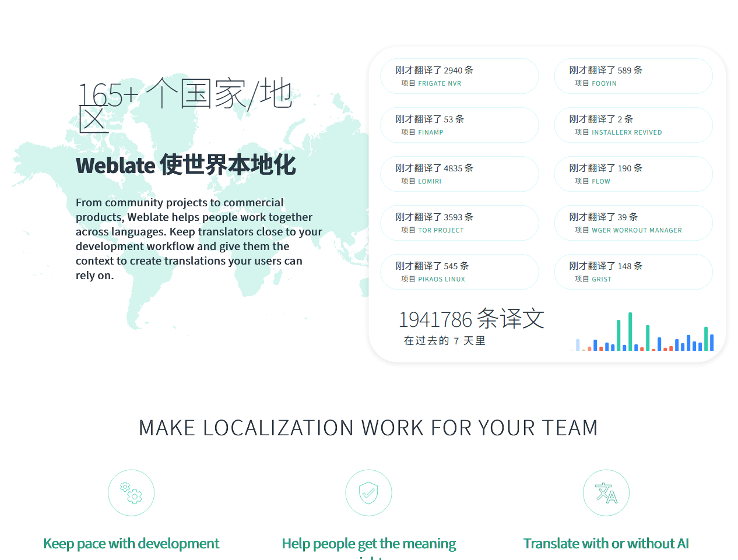Image resolution: width=738 pixels, height=560 pixels.
Task: Click the 刚才翻译了 3593 条 text
Action: pos(434,217)
